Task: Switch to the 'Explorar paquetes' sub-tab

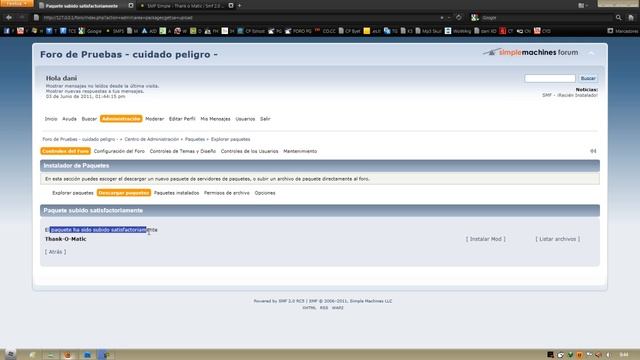Action: [x=73, y=193]
